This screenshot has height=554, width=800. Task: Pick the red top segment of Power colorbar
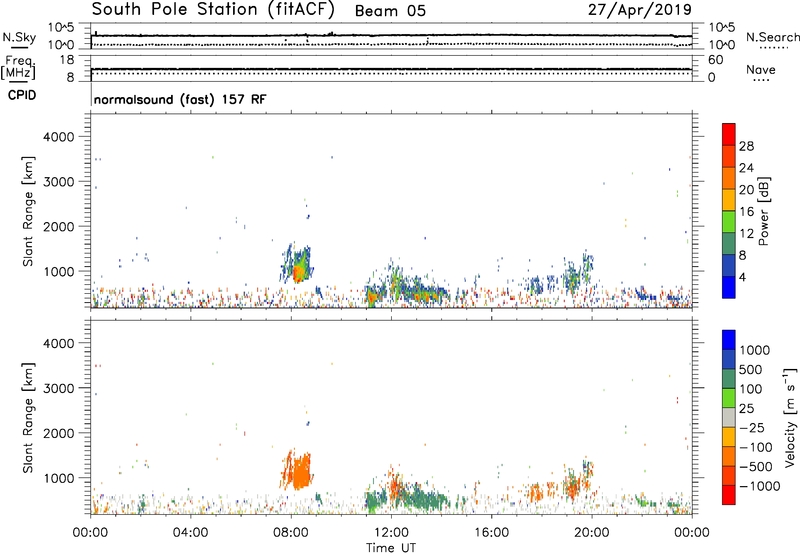pyautogui.click(x=729, y=135)
